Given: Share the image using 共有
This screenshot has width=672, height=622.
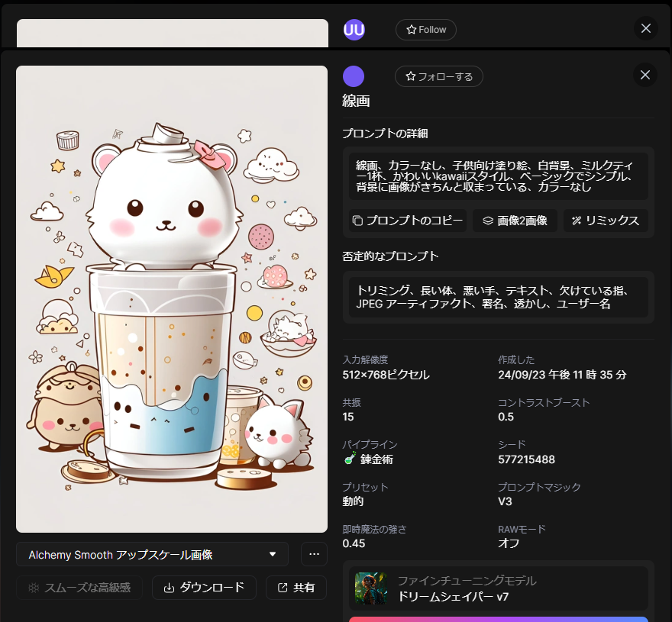Looking at the screenshot, I should 296,587.
